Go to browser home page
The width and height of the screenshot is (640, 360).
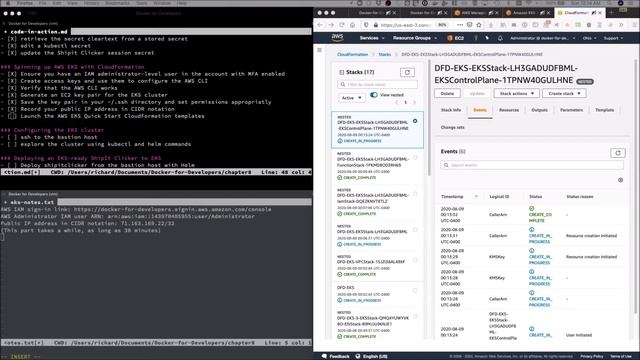(x=352, y=25)
